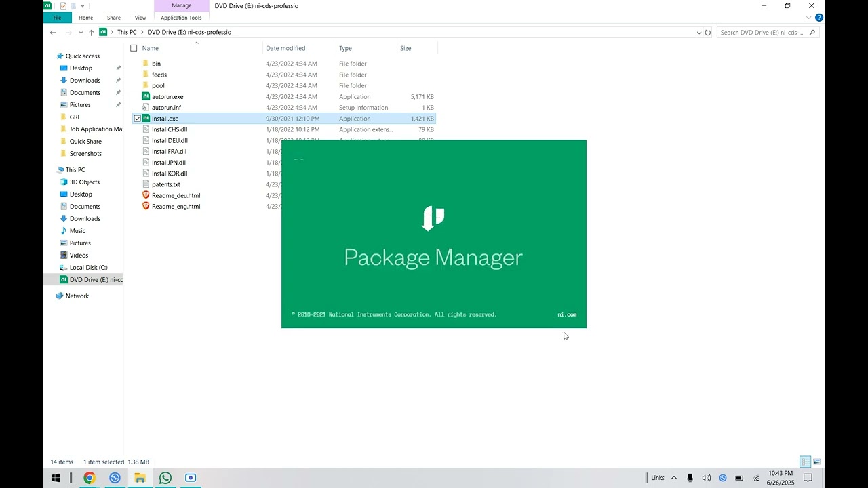Open Google Chrome from the taskbar
The width and height of the screenshot is (868, 488).
point(89,478)
